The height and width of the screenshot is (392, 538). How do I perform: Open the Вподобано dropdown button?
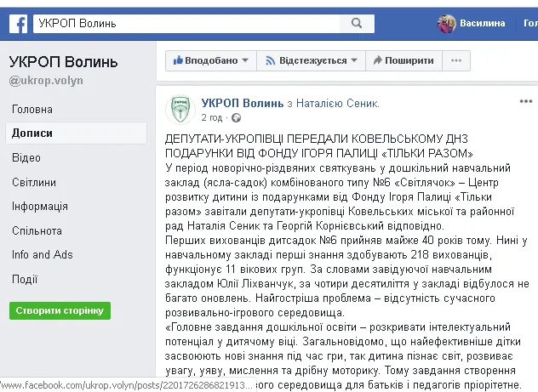(x=211, y=60)
